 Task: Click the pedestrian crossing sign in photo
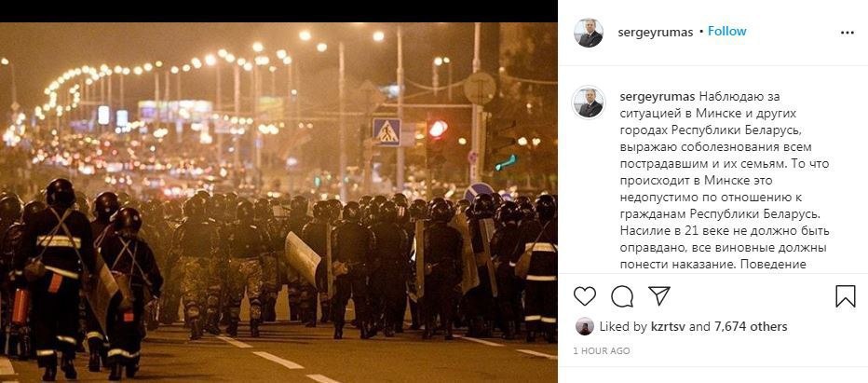[x=387, y=132]
